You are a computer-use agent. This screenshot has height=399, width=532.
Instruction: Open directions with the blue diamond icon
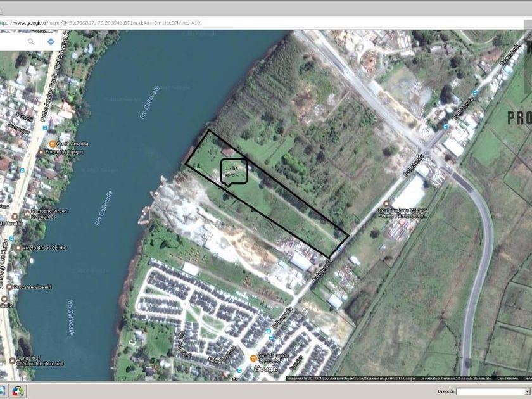point(51,42)
